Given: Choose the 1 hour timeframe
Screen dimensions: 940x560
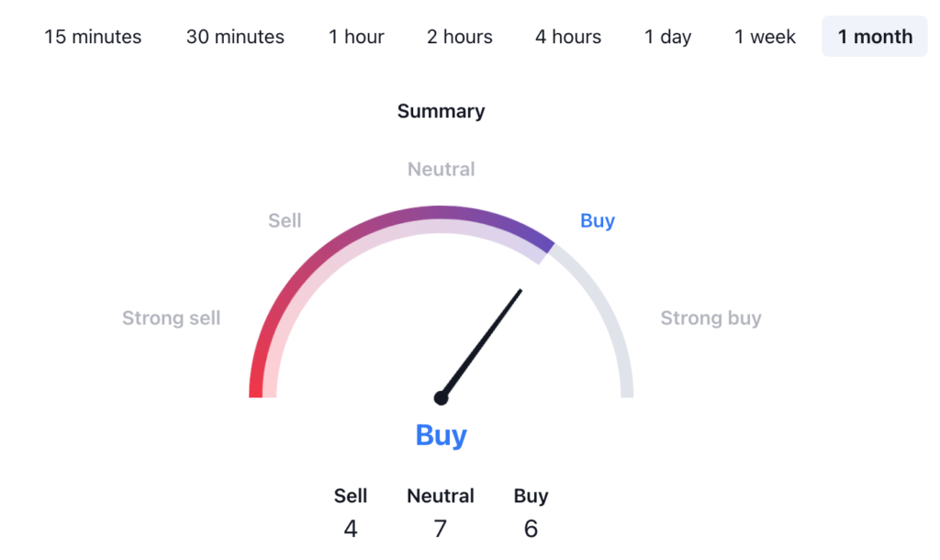Looking at the screenshot, I should pyautogui.click(x=356, y=38).
